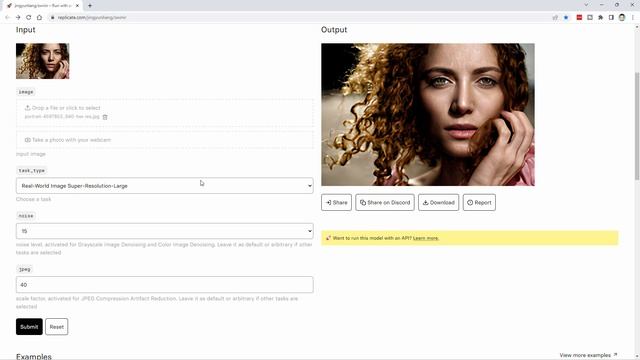The width and height of the screenshot is (640, 360).
Task: Click the 'image' field label
Action: point(26,92)
